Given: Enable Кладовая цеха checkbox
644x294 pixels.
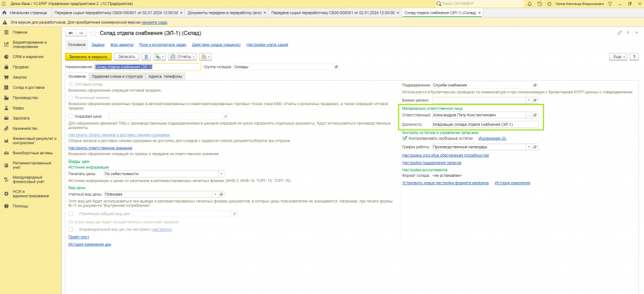Looking at the screenshot, I should (x=70, y=116).
